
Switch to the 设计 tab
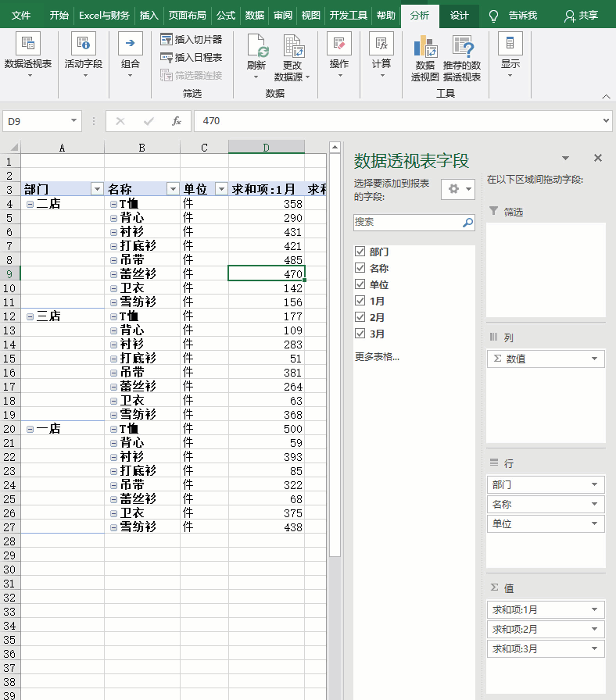[x=459, y=16]
